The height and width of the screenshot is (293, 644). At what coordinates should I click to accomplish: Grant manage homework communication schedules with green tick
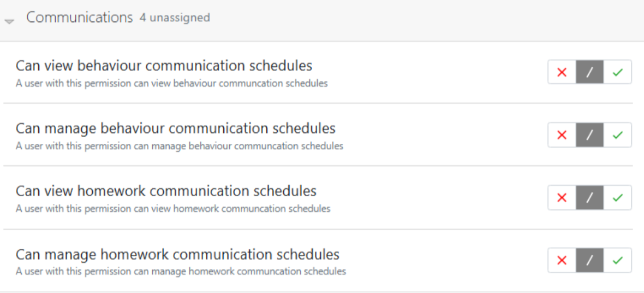tap(618, 260)
